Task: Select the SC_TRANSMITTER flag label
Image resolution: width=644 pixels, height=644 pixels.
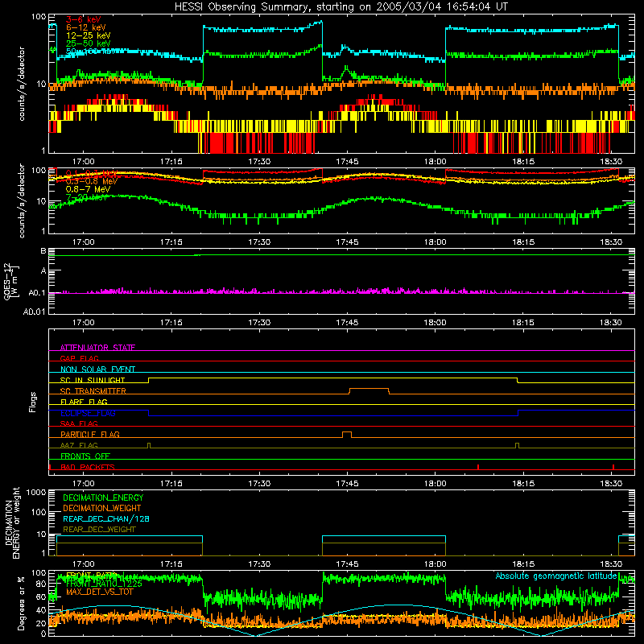Action: [93, 391]
